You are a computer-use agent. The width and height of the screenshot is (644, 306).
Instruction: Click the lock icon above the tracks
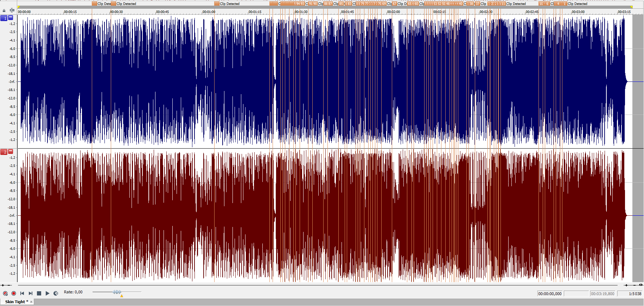(x=4, y=11)
